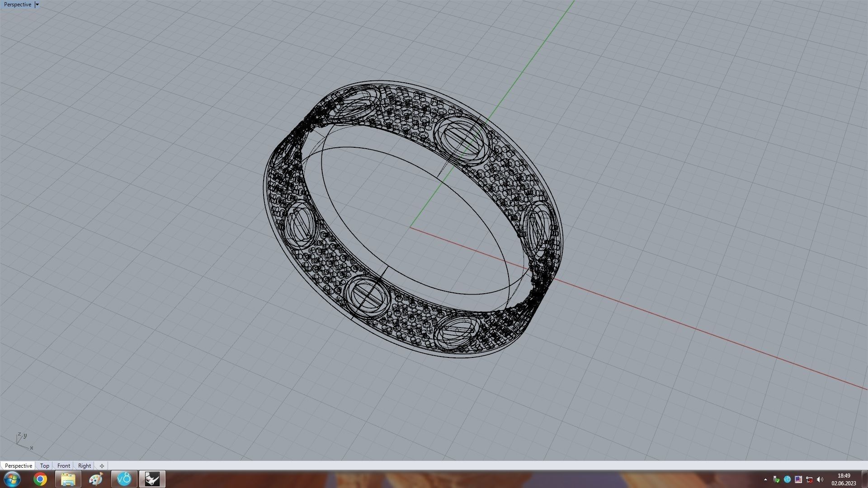Switch to the Top viewport tab
The width and height of the screenshot is (868, 488).
[44, 465]
